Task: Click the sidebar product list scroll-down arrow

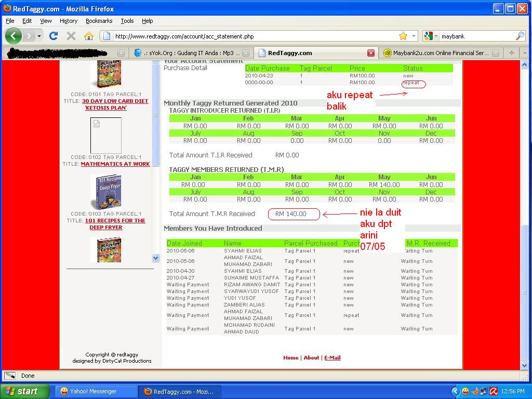Action: (x=155, y=258)
